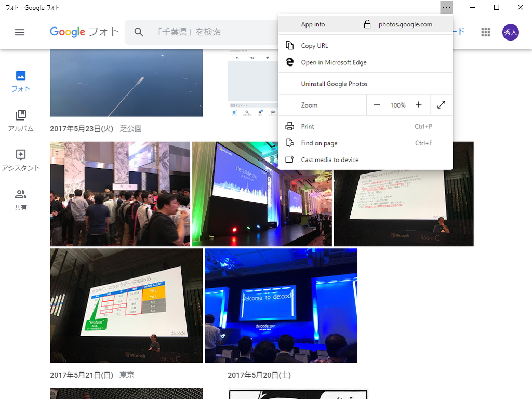Image resolution: width=532 pixels, height=399 pixels.
Task: Open the Google apps grid
Action: [x=485, y=32]
